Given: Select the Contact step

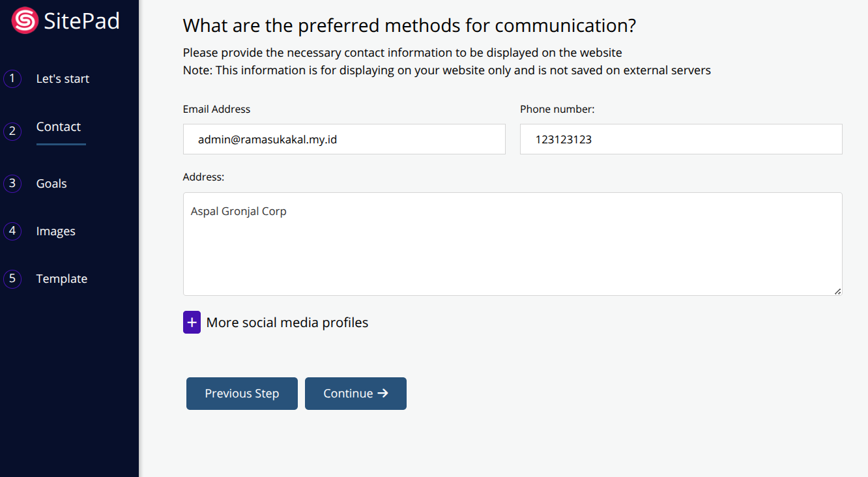Looking at the screenshot, I should [x=59, y=127].
